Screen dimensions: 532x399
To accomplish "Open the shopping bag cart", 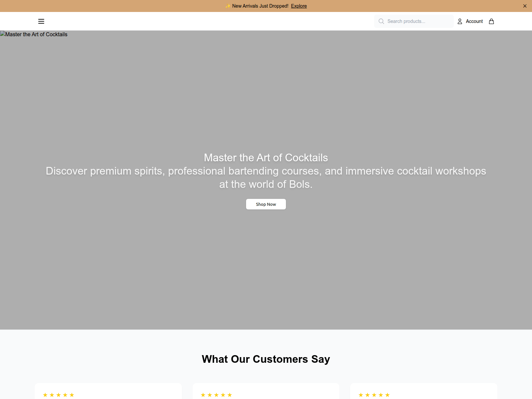I will (x=491, y=21).
